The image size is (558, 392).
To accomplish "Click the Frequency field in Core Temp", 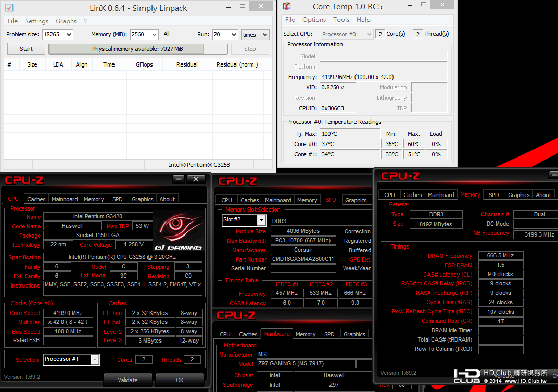I will point(383,77).
